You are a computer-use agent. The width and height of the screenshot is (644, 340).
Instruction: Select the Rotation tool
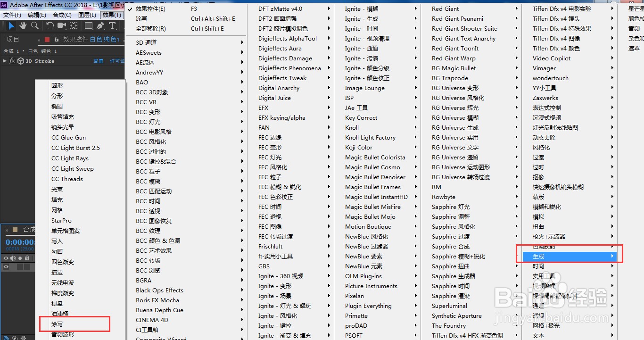pyautogui.click(x=50, y=25)
